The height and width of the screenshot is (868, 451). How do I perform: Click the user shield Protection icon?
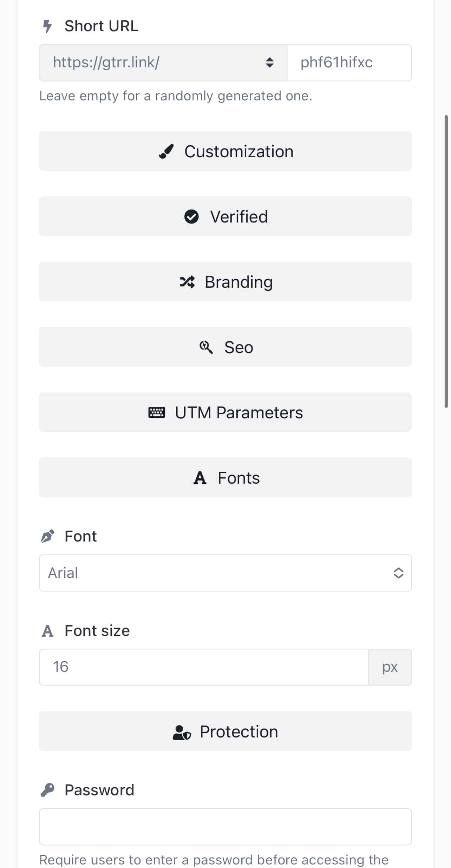coord(182,733)
